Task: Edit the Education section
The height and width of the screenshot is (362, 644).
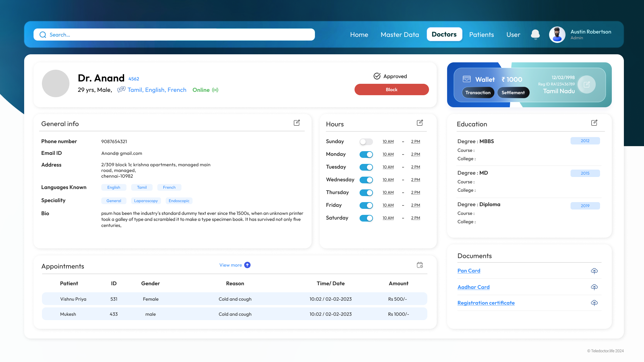Action: 594,123
